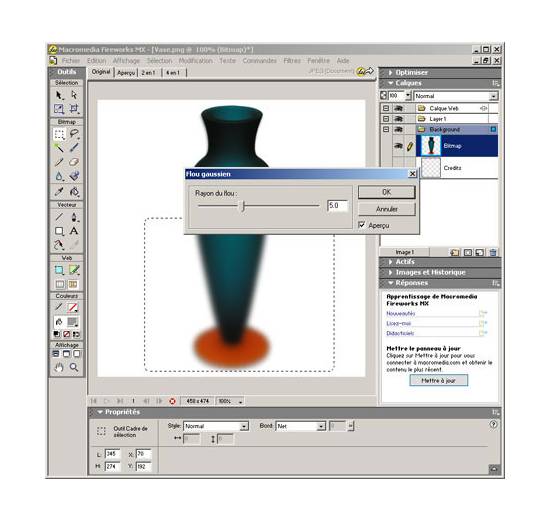Select the Crop tool
This screenshot has height=522, width=550.
coord(74,108)
